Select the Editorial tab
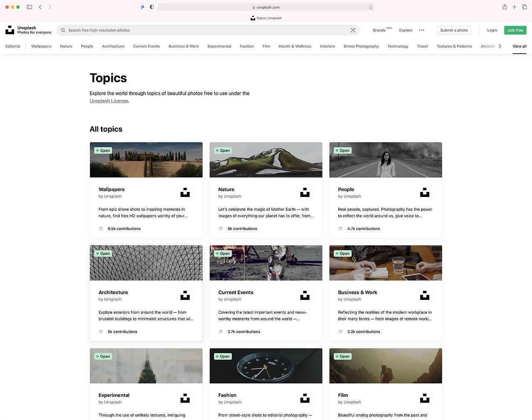532x420 pixels. coord(13,47)
